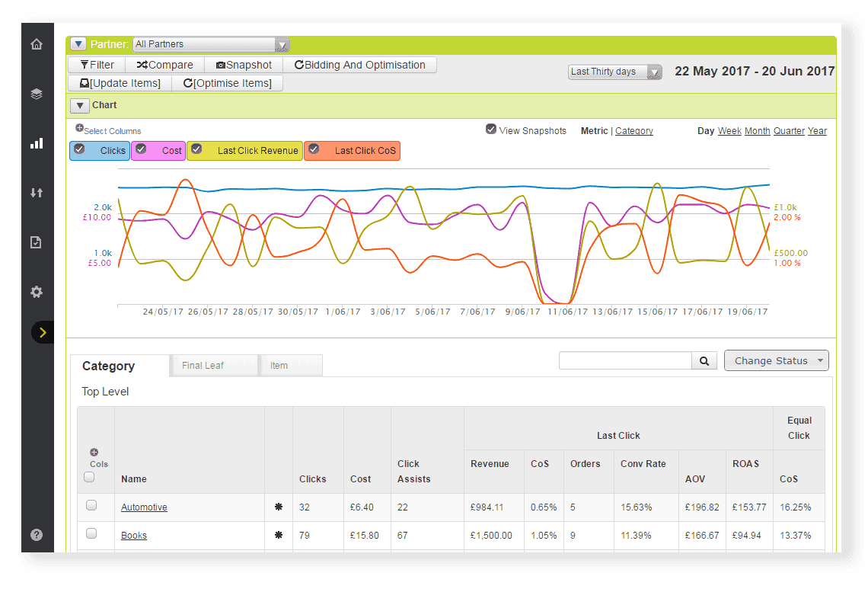
Task: Click into the category search field
Action: (625, 360)
